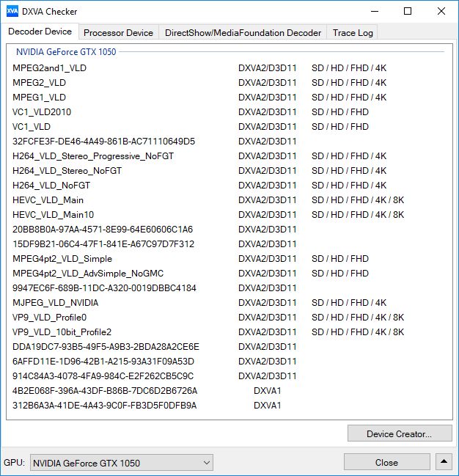Screen dimensions: 459x476
Task: Click resolutions of VP9_VLD_10bit_Profile2 row
Action: coord(358,332)
